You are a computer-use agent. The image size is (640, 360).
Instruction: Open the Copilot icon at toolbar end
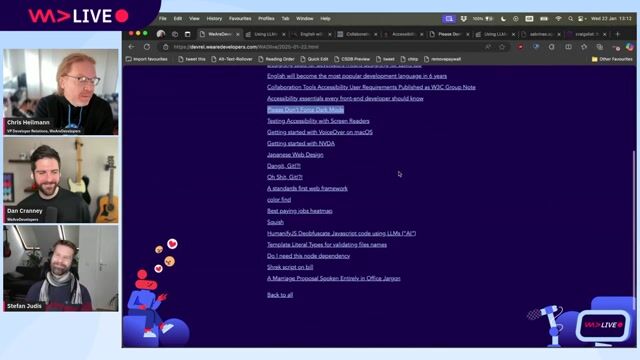click(630, 47)
